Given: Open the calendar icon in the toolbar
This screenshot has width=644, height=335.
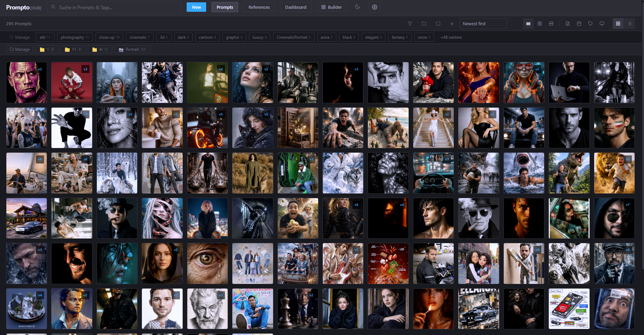Looking at the screenshot, I should tap(579, 23).
